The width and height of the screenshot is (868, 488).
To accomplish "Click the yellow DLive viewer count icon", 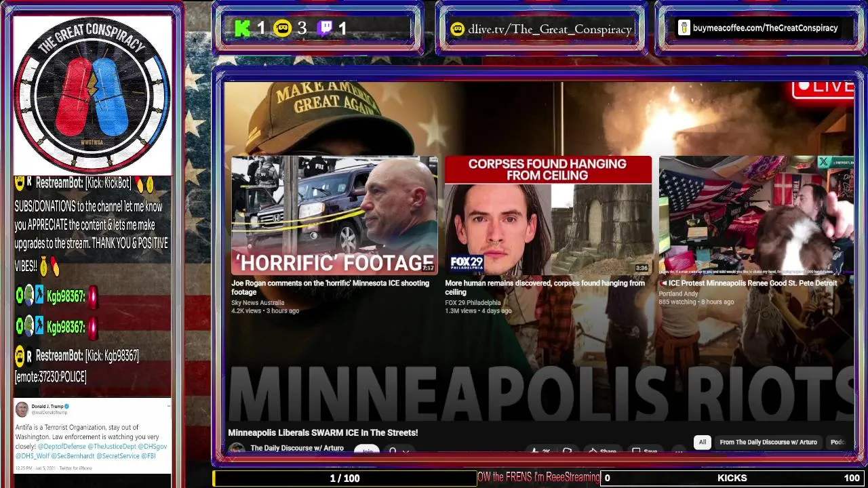I will (283, 28).
